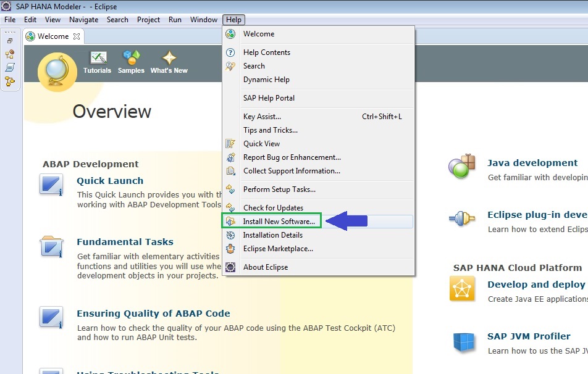Viewport: 588px width, 374px height.
Task: Open the Window menu
Action: click(x=204, y=20)
